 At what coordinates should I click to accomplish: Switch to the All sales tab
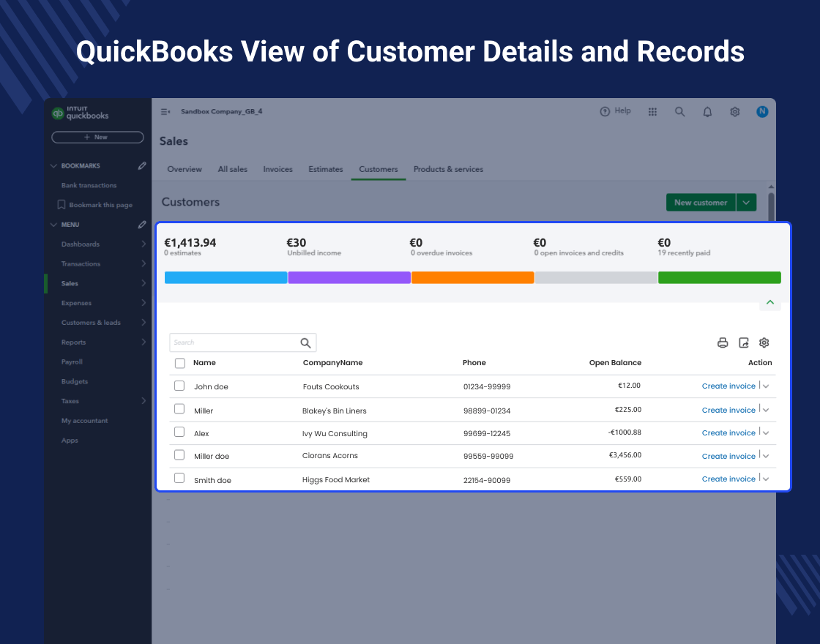[x=233, y=169]
